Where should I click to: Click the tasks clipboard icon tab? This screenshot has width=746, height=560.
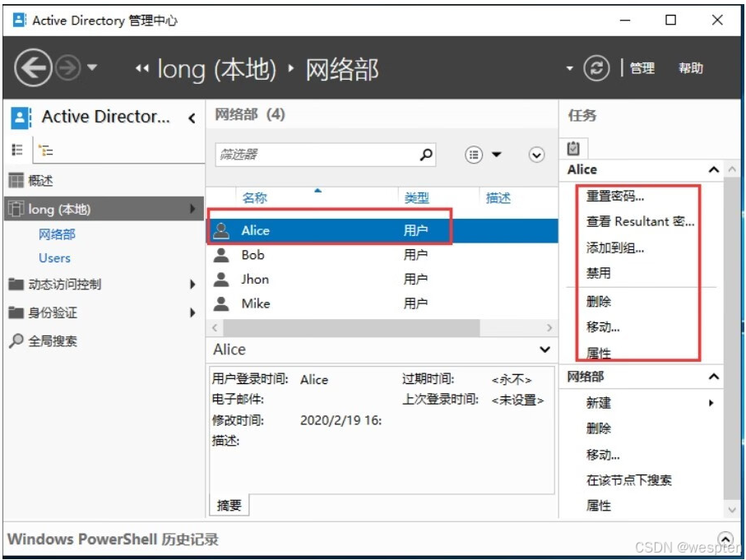[574, 149]
